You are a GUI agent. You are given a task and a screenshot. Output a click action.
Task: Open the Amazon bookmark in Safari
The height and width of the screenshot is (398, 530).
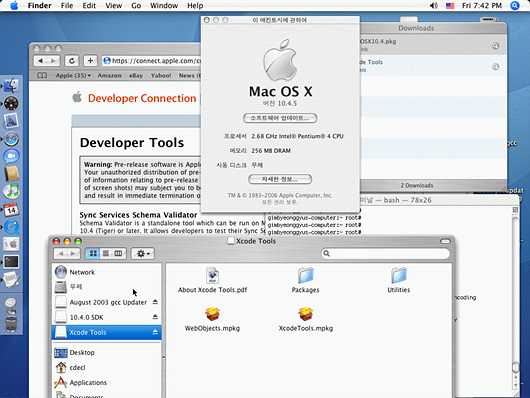(109, 75)
